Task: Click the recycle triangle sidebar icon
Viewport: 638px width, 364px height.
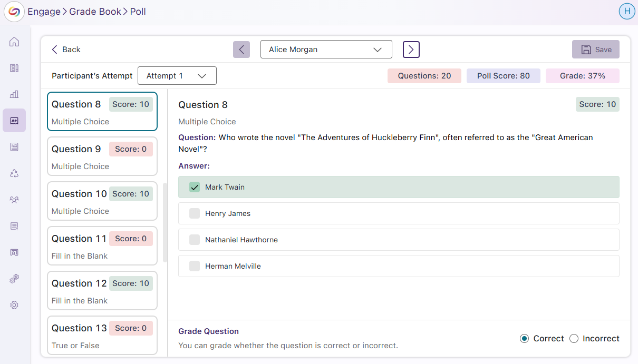Action: (14, 173)
